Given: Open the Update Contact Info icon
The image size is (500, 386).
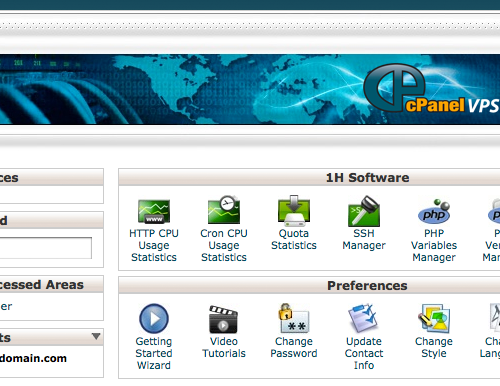Looking at the screenshot, I should (363, 318).
